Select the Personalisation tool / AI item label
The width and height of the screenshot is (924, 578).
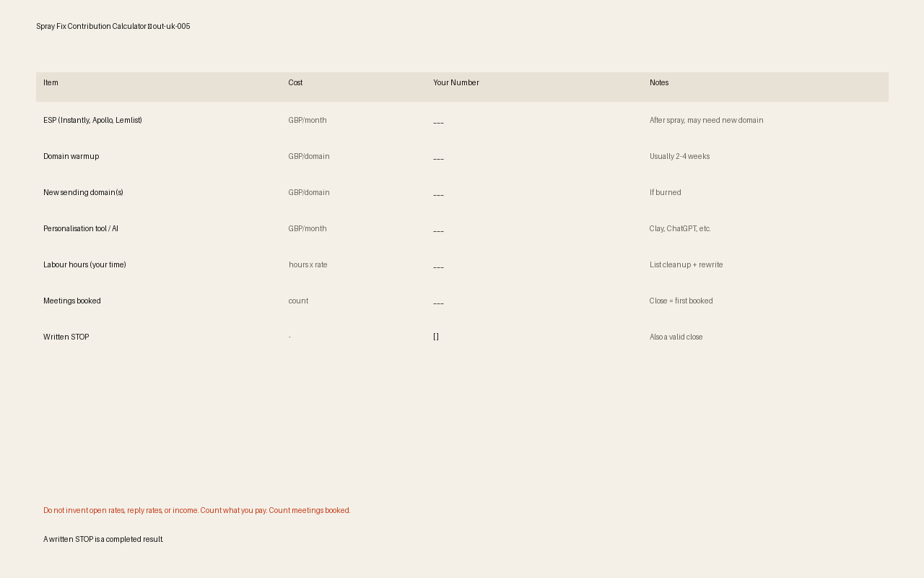pyautogui.click(x=81, y=229)
